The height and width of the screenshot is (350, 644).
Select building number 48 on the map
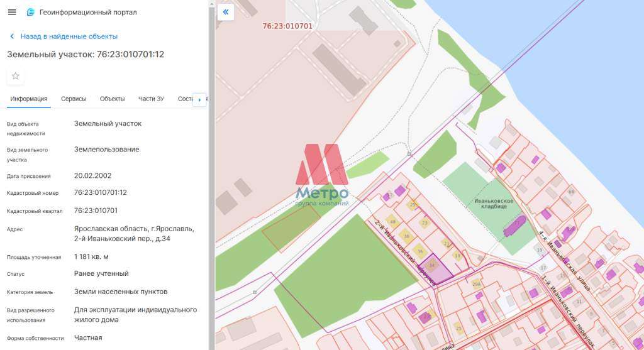point(393,222)
